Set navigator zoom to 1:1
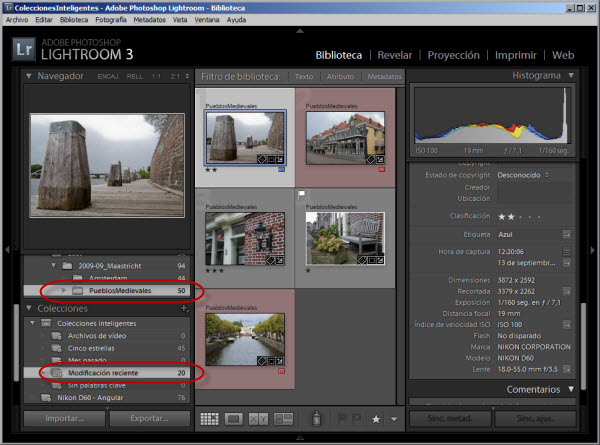 click(x=156, y=77)
